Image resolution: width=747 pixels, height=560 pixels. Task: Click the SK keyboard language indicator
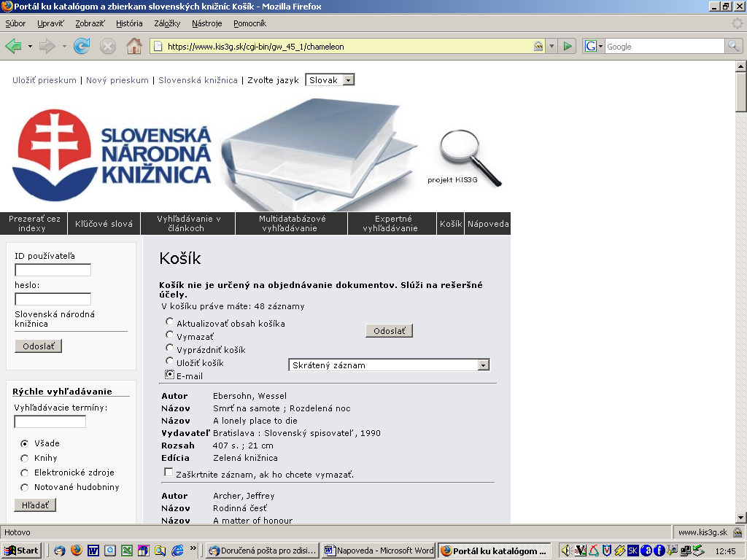(x=633, y=551)
